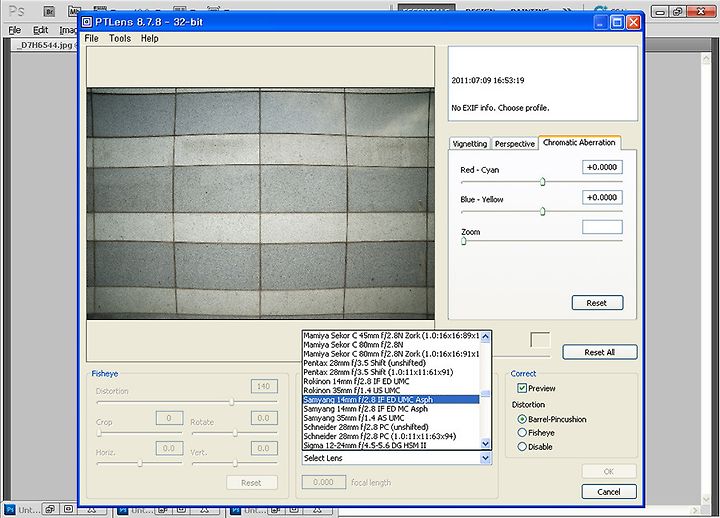
Task: Click the Zoom slider handle
Action: pos(464,241)
